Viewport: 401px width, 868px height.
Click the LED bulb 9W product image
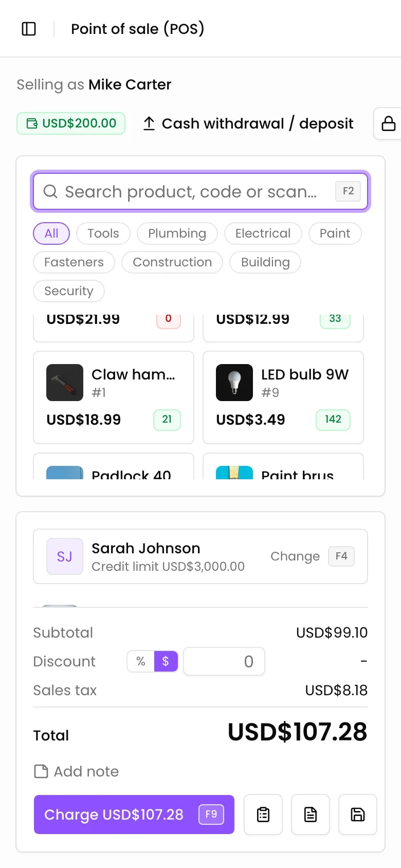pos(234,383)
